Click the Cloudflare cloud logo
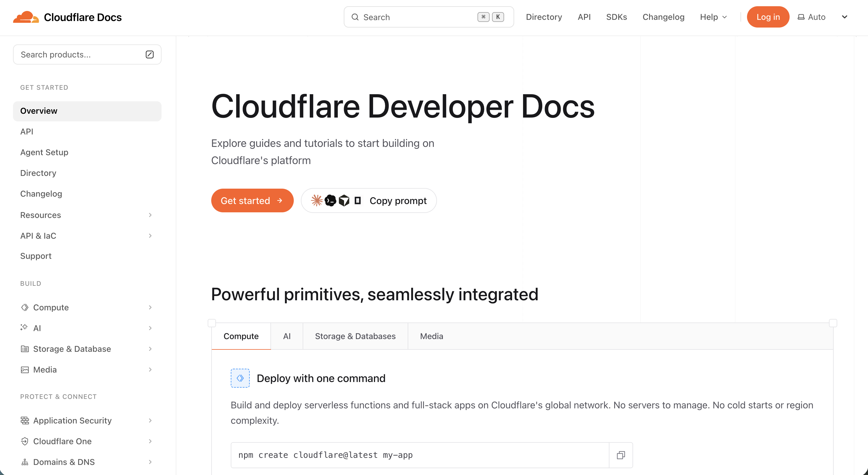Screen dimensions: 868x475 (x=26, y=17)
